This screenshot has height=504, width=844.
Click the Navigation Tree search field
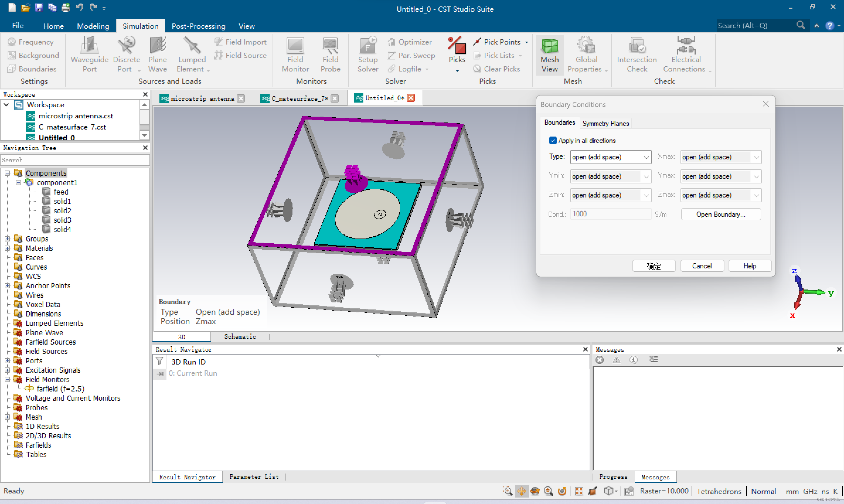75,160
